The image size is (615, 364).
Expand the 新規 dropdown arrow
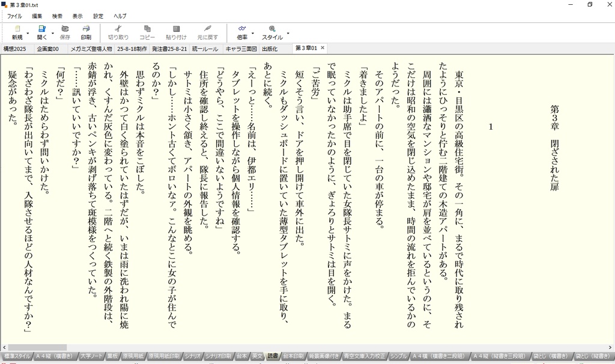[x=28, y=34]
